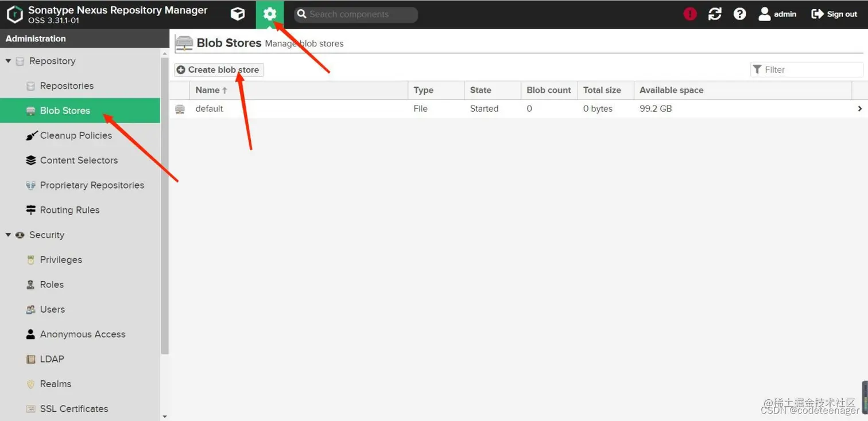Screen dimensions: 868x421
Task: Focus the Search components field
Action: pos(356,14)
